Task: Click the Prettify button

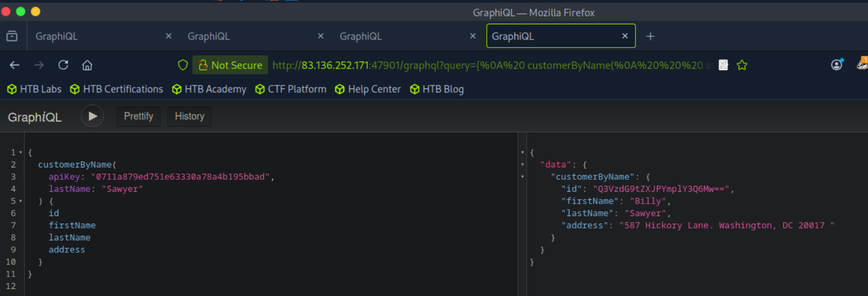Action: pos(138,116)
